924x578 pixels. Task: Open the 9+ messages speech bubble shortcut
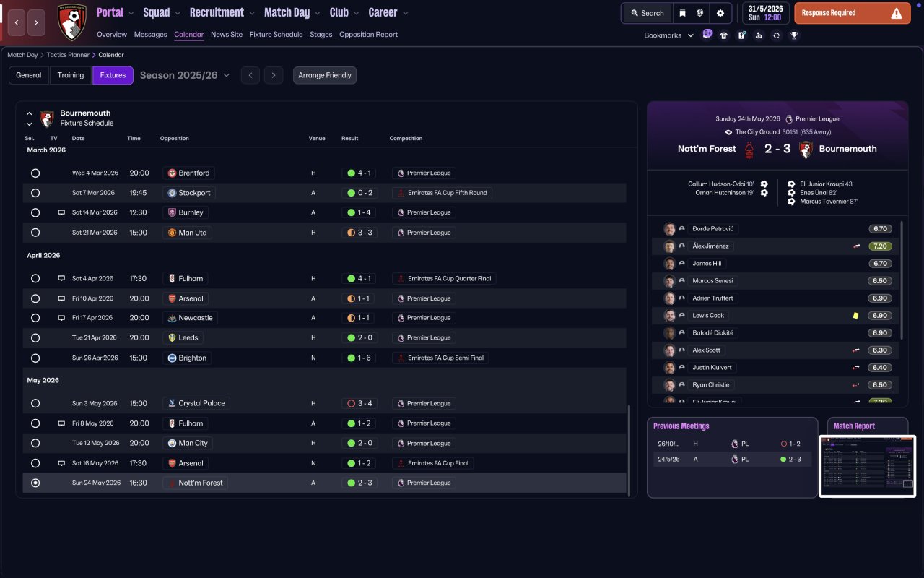(707, 34)
